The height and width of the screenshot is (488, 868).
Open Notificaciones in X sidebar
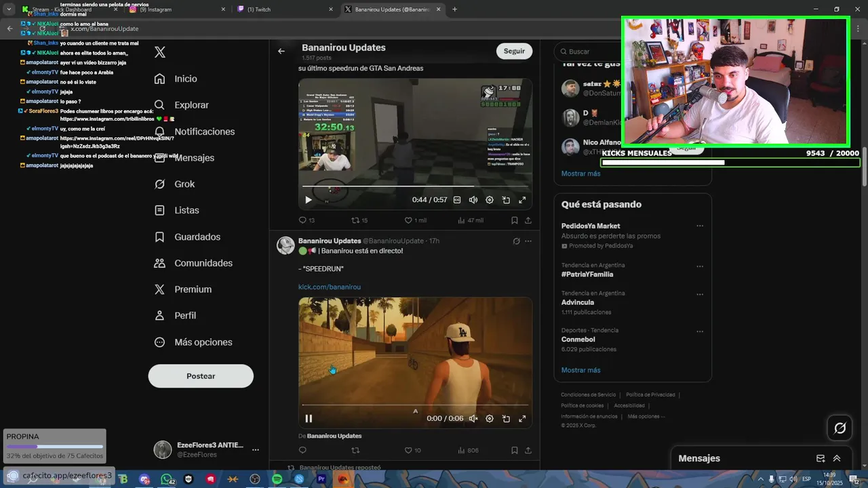pyautogui.click(x=194, y=131)
